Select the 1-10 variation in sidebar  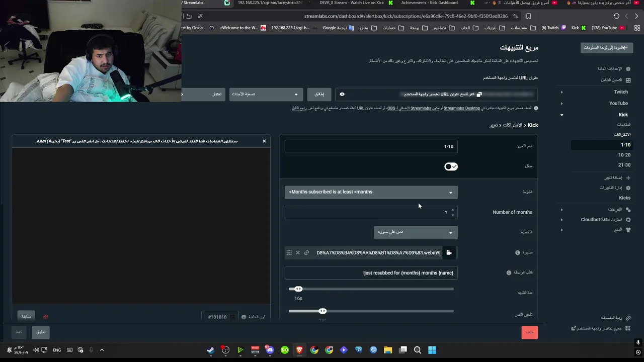click(x=601, y=145)
